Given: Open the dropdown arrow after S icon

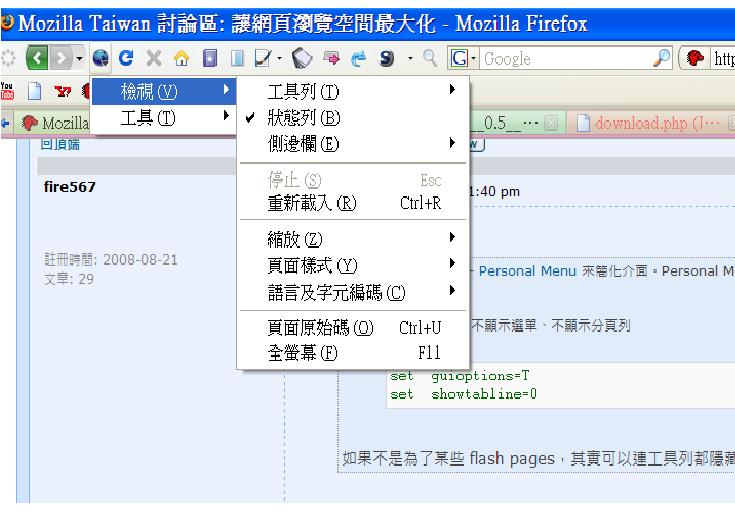Looking at the screenshot, I should pyautogui.click(x=410, y=59).
